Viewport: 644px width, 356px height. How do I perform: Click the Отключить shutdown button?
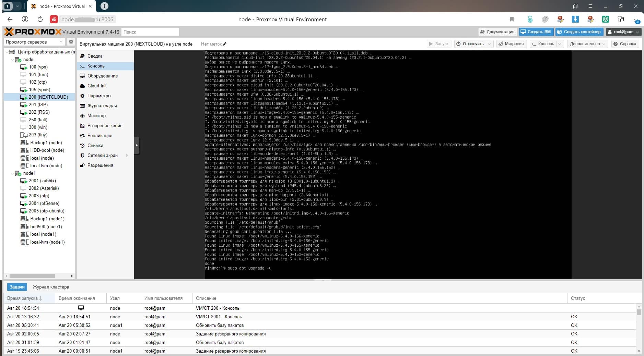(x=470, y=44)
